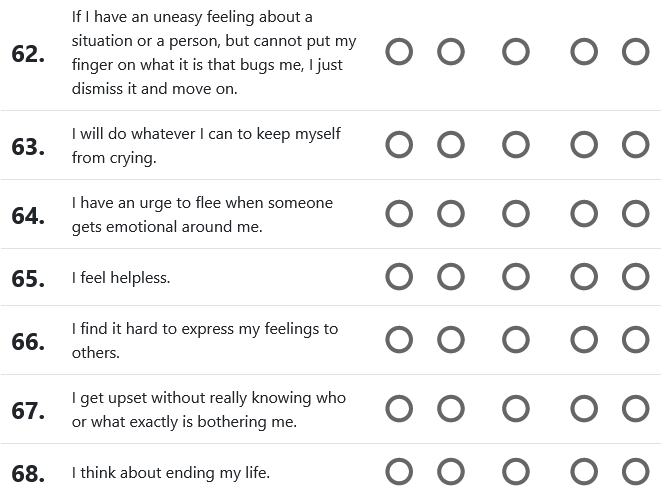Choose middle option for question 63
Viewport: 661px width, 496px height.
[516, 145]
